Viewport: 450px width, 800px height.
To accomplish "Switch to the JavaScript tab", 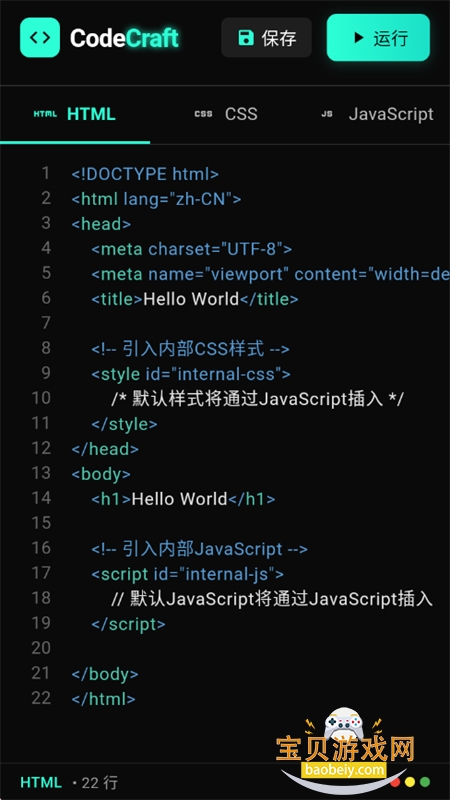I will click(x=377, y=114).
